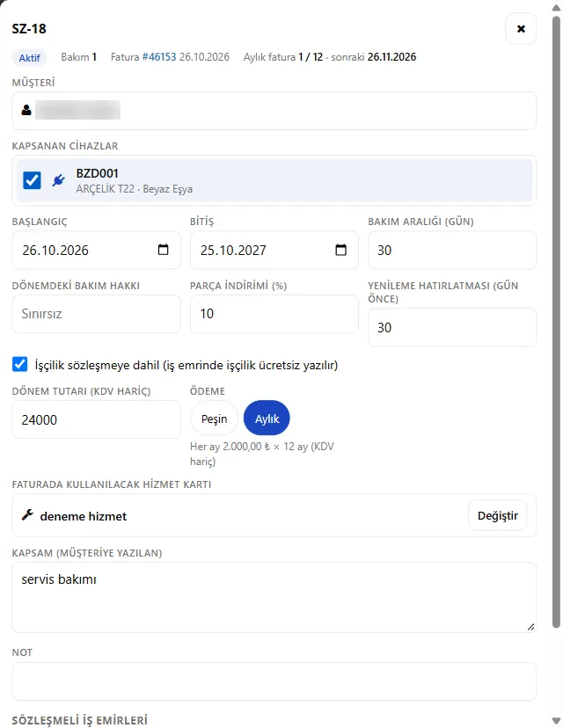Viewport: 563px width, 728px height.
Task: Click the Bakım 1 header text
Action: coord(78,57)
